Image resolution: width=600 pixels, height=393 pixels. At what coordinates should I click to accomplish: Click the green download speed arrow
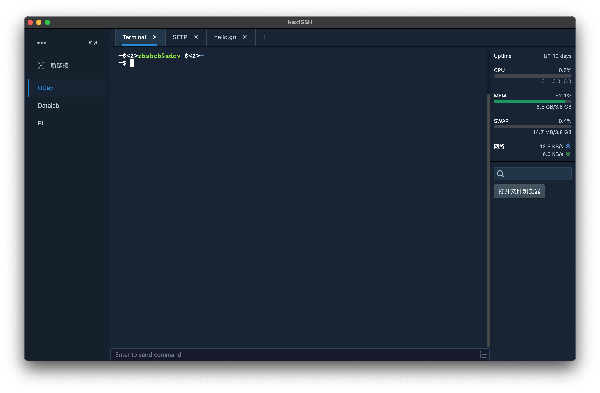(x=568, y=154)
